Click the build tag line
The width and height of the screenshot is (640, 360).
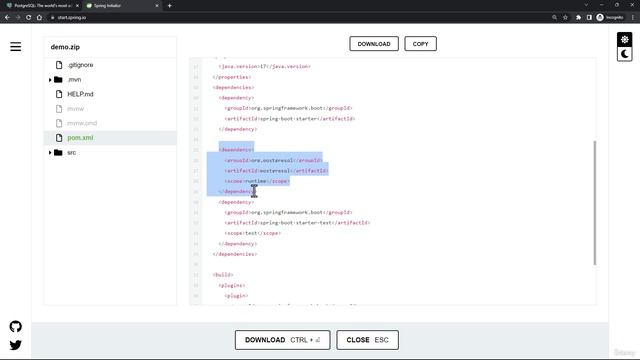(223, 275)
